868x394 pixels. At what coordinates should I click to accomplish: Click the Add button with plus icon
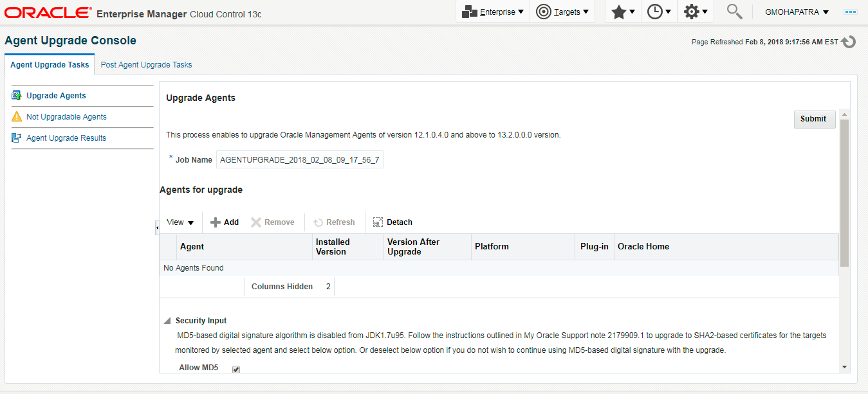[x=225, y=222]
